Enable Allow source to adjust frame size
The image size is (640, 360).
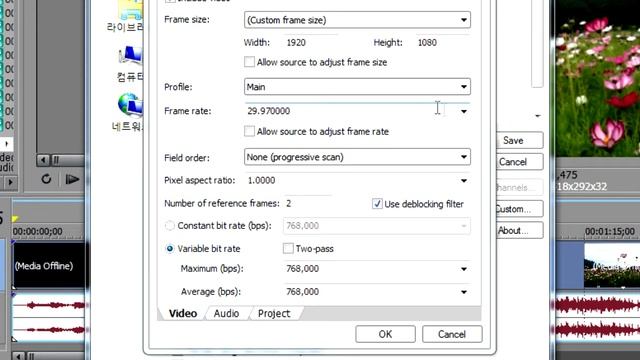click(249, 62)
